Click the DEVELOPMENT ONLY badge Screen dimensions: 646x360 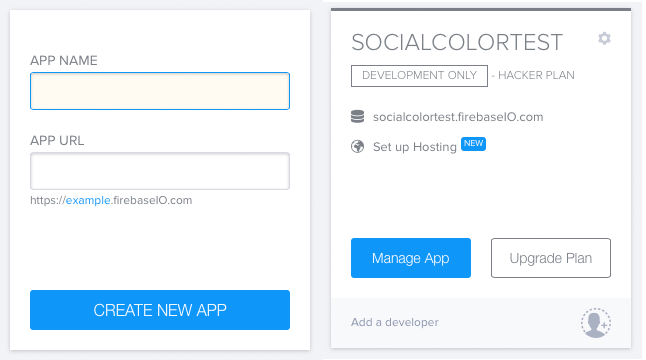click(419, 76)
